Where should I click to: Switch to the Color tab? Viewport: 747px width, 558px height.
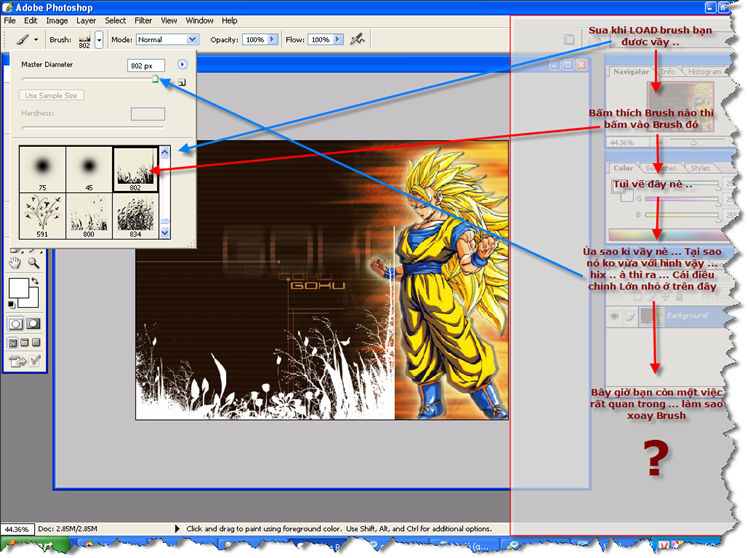tap(623, 168)
